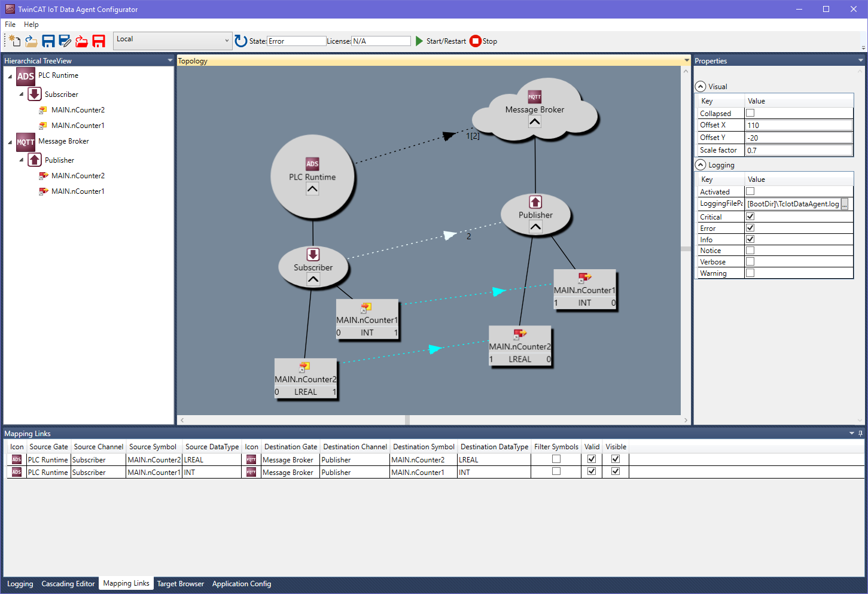This screenshot has width=868, height=594.
Task: Click the refresh state arrow icon
Action: point(241,41)
